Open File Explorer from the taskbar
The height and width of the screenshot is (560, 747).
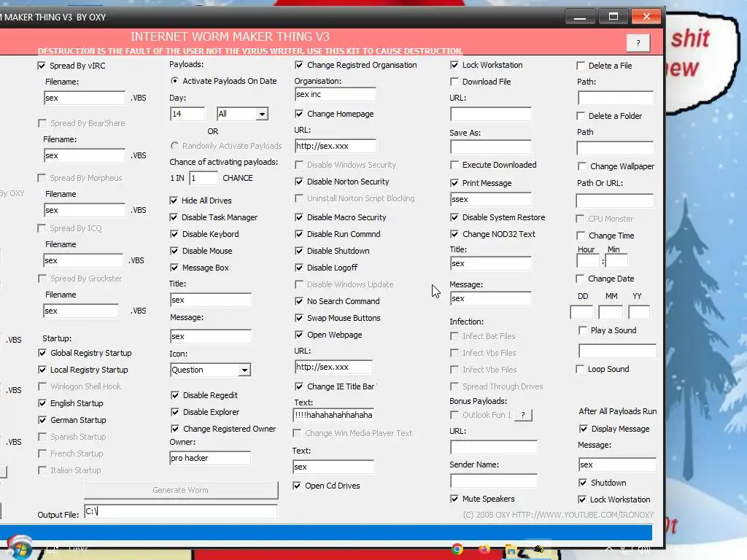(511, 549)
